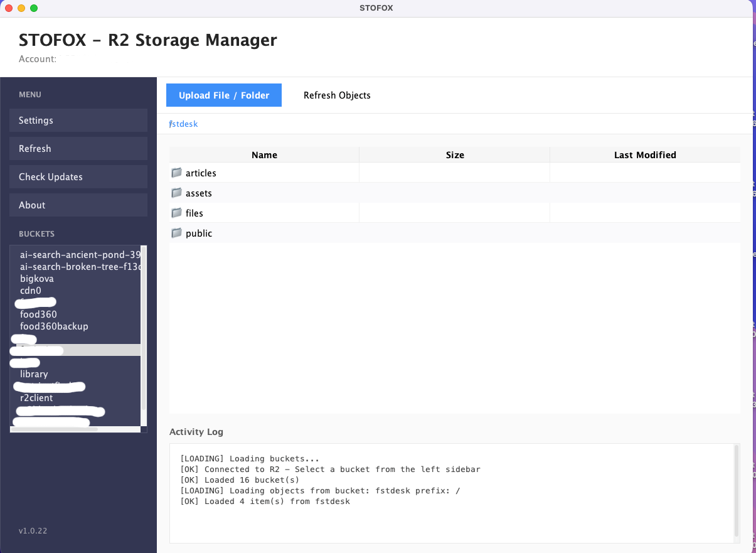Screen dimensions: 756x553
Task: Click the articles folder icon
Action: tap(176, 173)
